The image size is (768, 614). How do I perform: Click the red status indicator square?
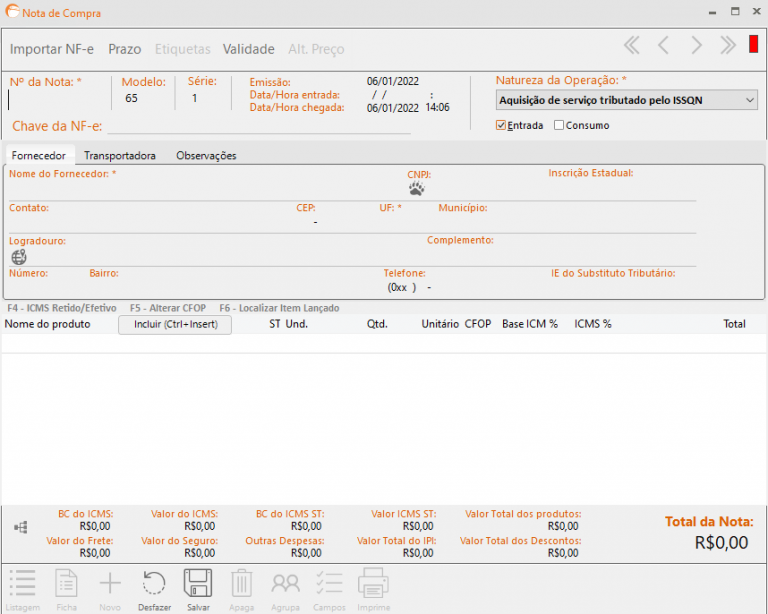pos(753,45)
